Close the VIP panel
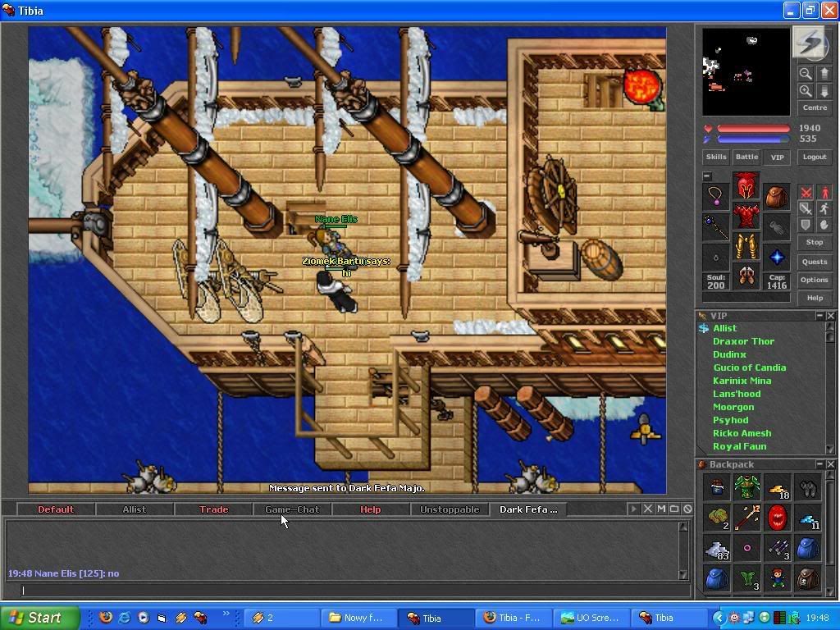The image size is (840, 630). pyautogui.click(x=830, y=316)
